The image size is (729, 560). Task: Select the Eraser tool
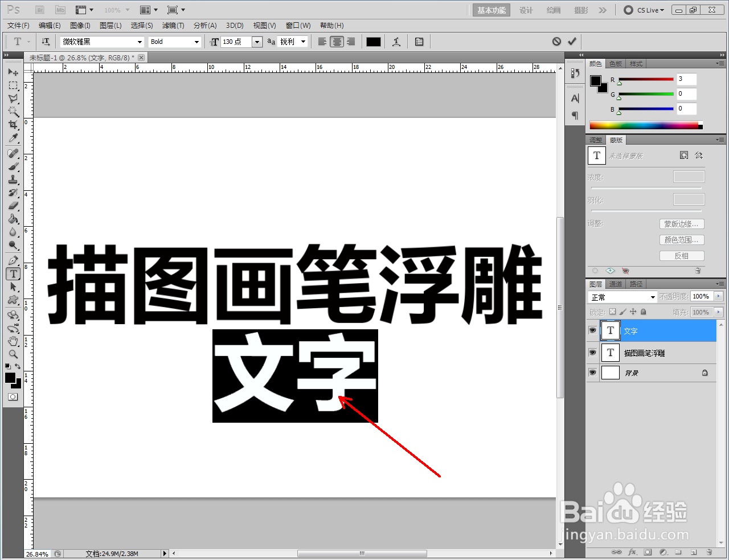pos(13,206)
